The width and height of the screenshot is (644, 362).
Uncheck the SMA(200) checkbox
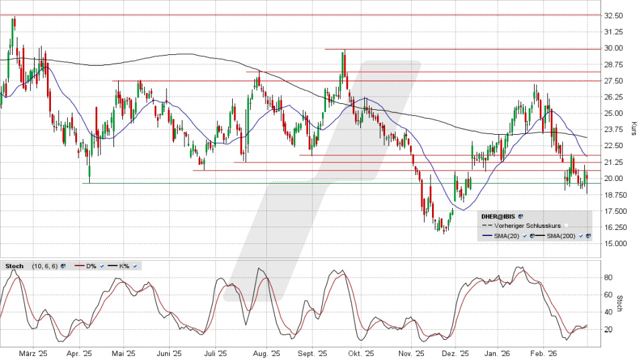[581, 236]
